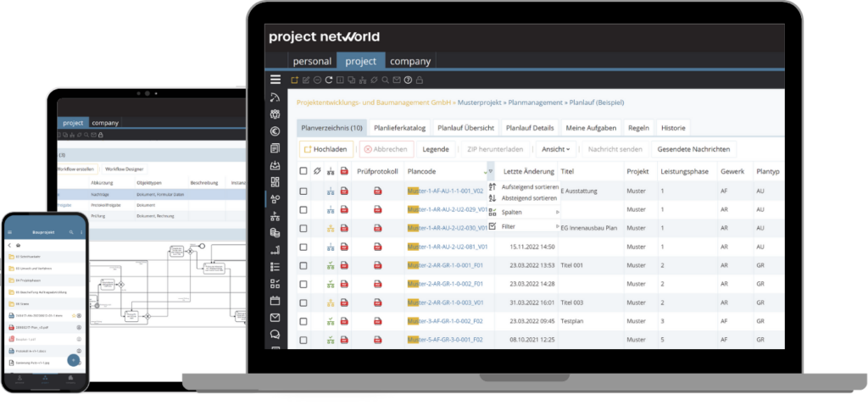868x405 pixels.
Task: Tap the search icon in phone header
Action: [71, 232]
